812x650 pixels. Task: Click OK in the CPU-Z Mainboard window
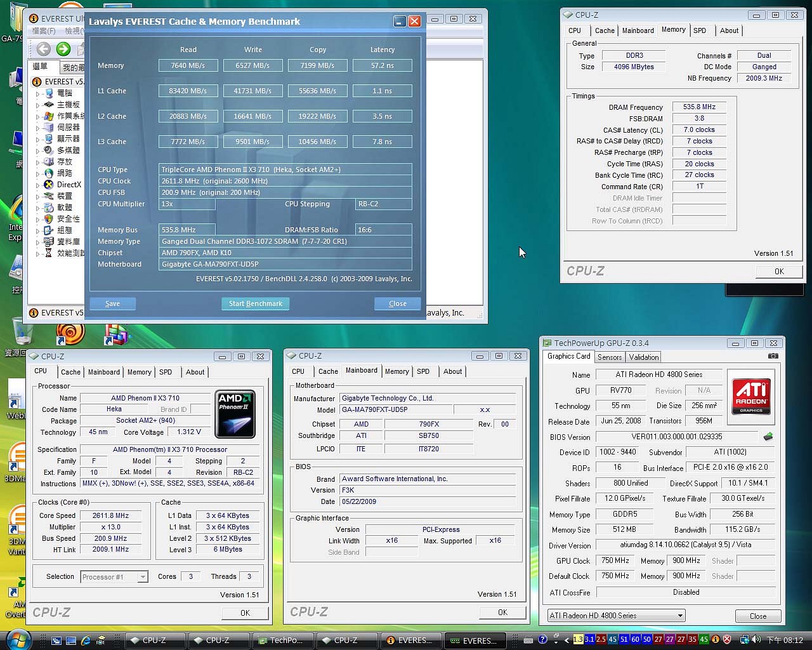(x=502, y=613)
